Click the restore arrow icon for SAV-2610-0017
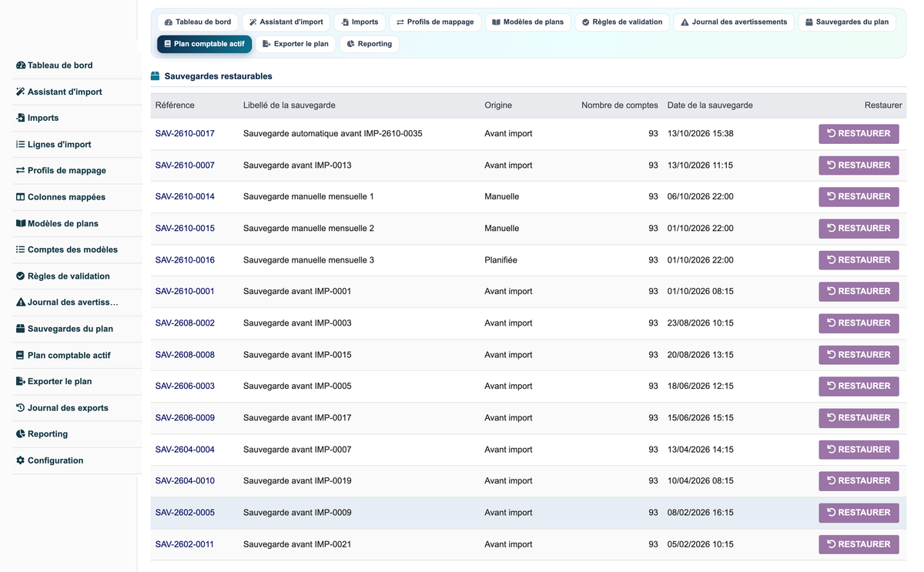This screenshot has width=924, height=572. pos(832,133)
